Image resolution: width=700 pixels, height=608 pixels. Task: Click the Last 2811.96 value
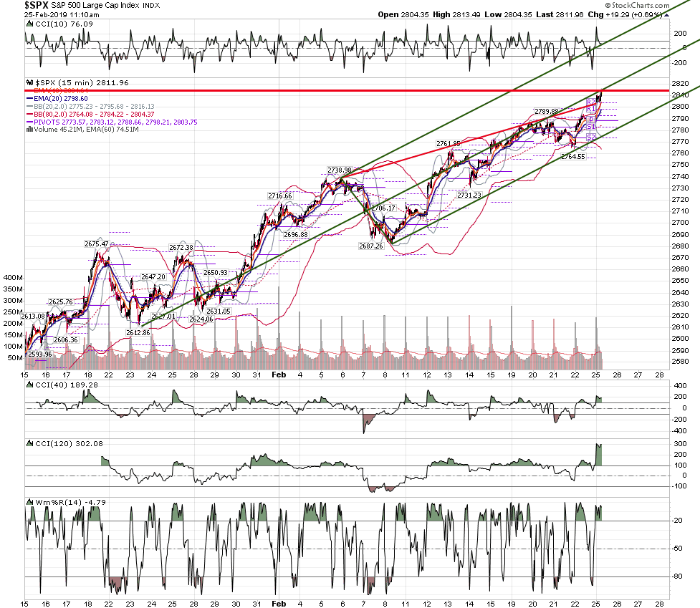(x=560, y=14)
